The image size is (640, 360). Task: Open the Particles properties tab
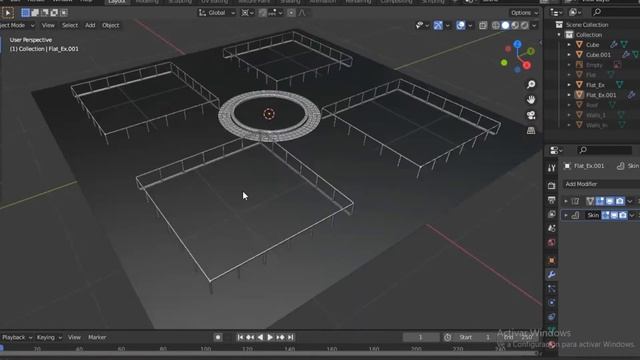coord(551,289)
